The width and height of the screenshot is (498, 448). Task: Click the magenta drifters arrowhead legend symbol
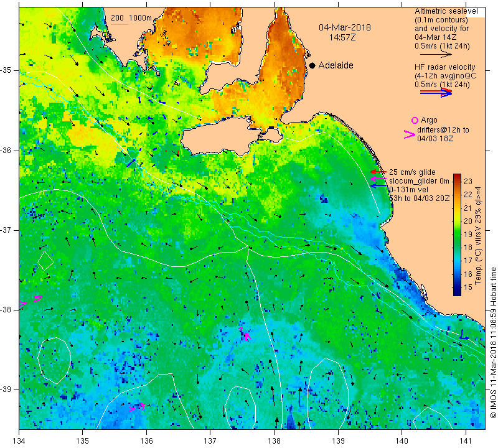tap(410, 134)
